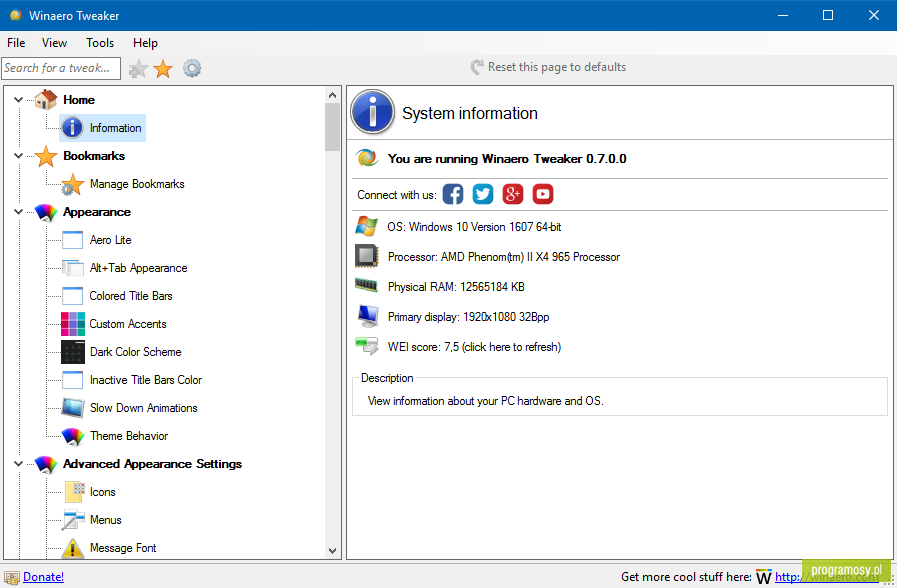Screen dimensions: 897x588
Task: Click Reset this page to defaults
Action: [548, 67]
